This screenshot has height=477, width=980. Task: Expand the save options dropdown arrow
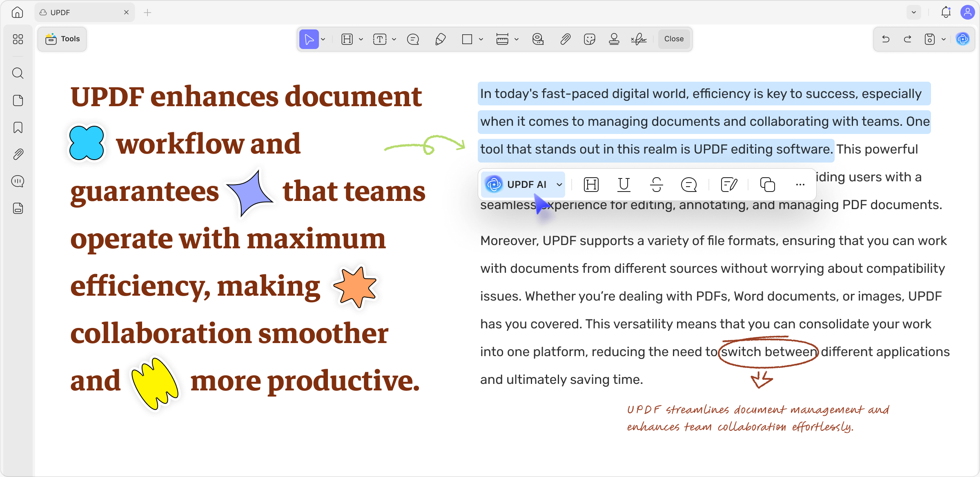click(944, 39)
